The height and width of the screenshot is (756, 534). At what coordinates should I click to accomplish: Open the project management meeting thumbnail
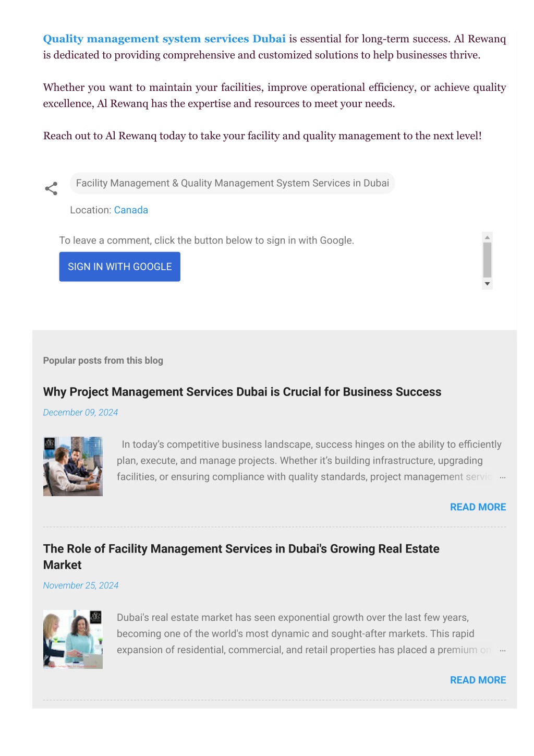[x=73, y=466]
